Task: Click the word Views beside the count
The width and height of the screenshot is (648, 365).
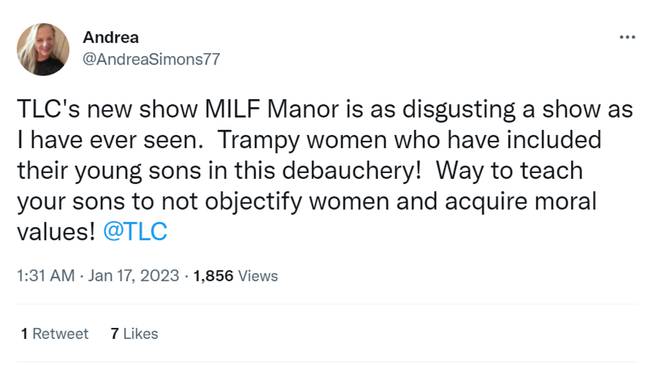Action: click(258, 276)
